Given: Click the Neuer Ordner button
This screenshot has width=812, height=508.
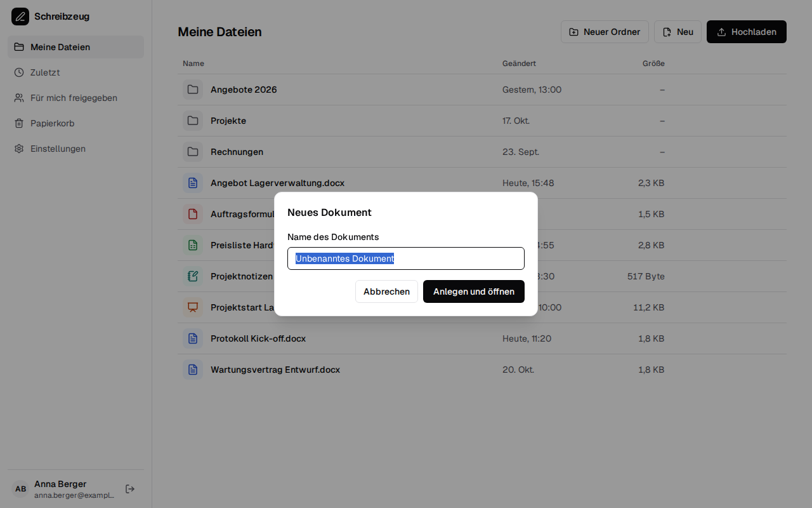Looking at the screenshot, I should click(605, 32).
